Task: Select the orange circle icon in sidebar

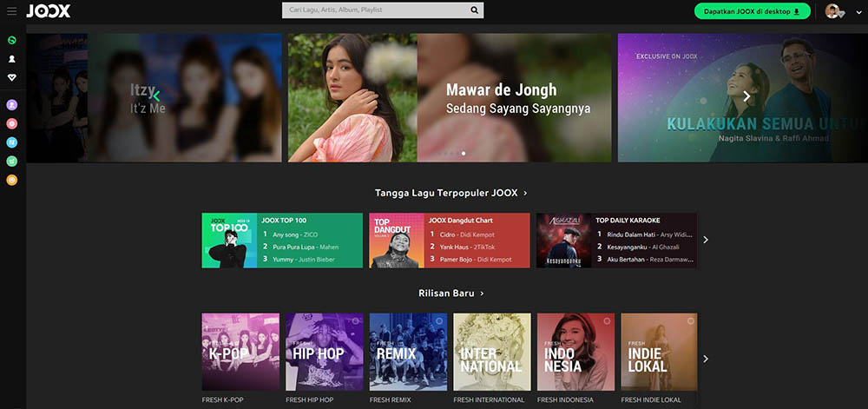Action: coord(12,180)
